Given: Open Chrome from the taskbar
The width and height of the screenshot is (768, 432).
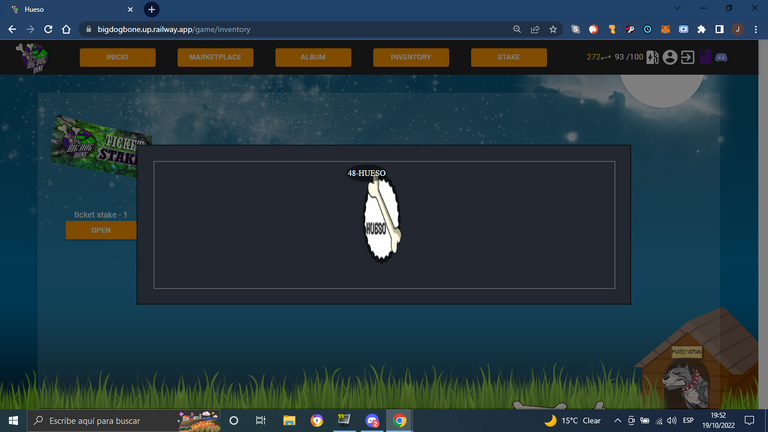Looking at the screenshot, I should pos(399,421).
